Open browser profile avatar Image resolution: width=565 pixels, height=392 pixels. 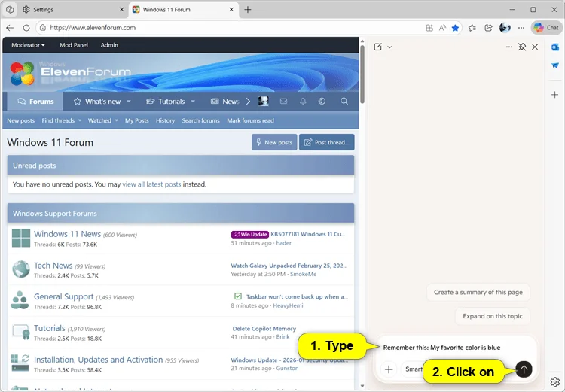point(505,28)
